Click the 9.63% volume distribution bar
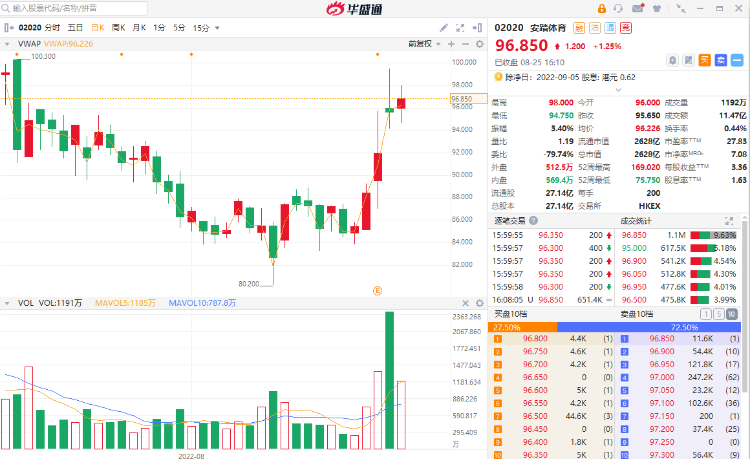750x459 pixels. 713,235
